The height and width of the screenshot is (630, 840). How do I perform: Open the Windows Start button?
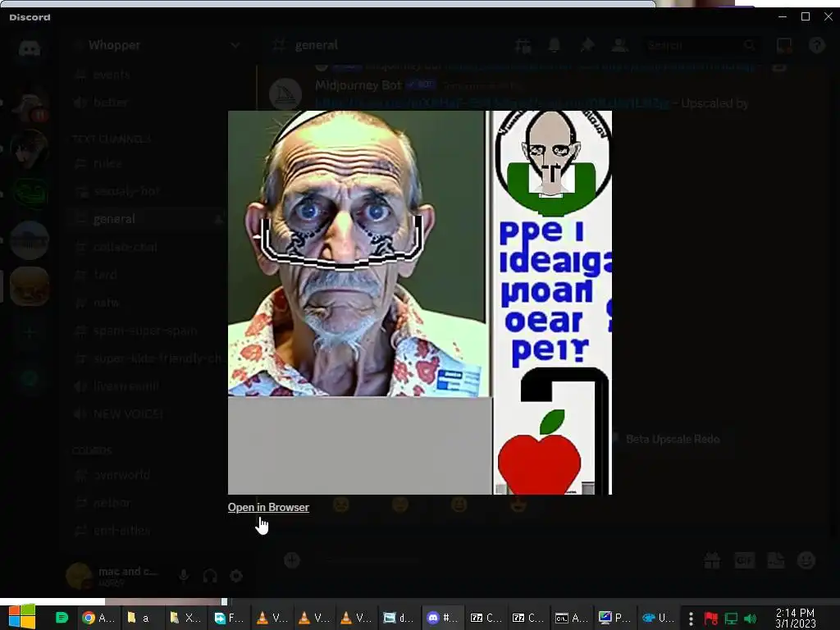click(x=22, y=618)
